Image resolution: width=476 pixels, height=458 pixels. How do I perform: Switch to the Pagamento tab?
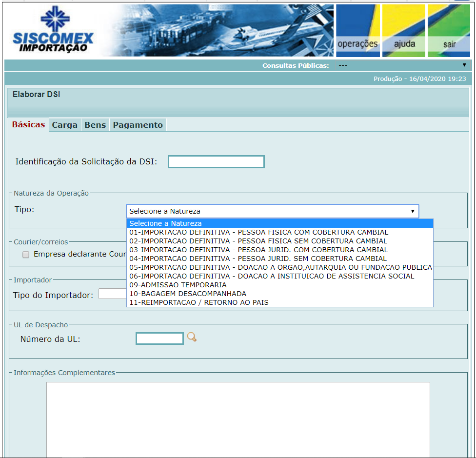[138, 125]
